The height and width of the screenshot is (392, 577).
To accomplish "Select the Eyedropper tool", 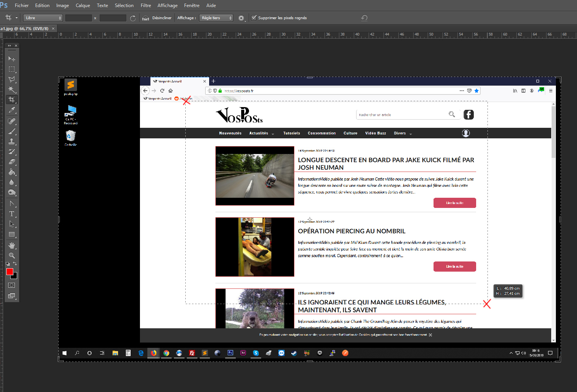I will click(12, 110).
